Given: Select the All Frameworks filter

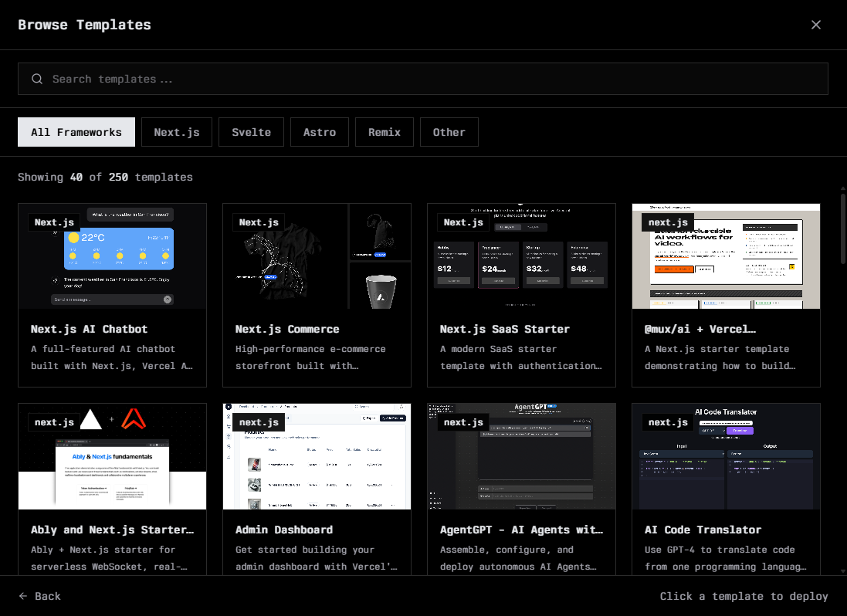Looking at the screenshot, I should pos(76,132).
